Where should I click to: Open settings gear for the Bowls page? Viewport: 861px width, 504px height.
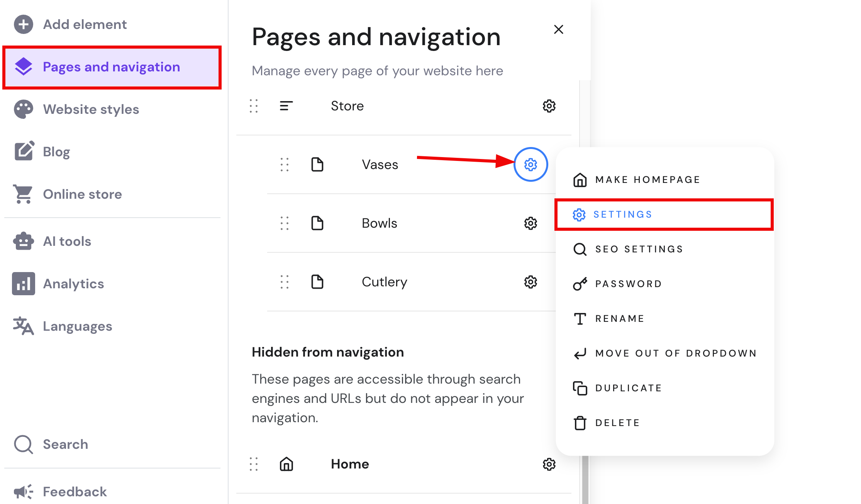pos(530,223)
